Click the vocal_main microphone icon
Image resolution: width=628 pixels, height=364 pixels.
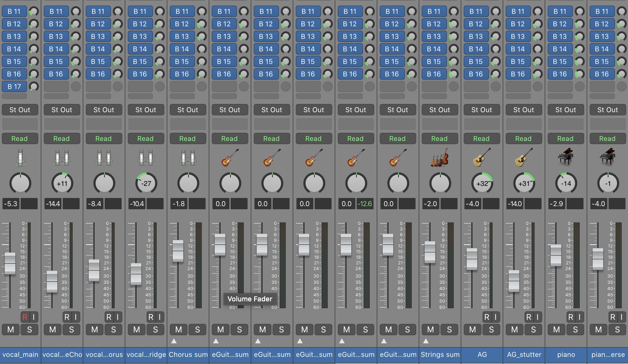click(x=20, y=158)
